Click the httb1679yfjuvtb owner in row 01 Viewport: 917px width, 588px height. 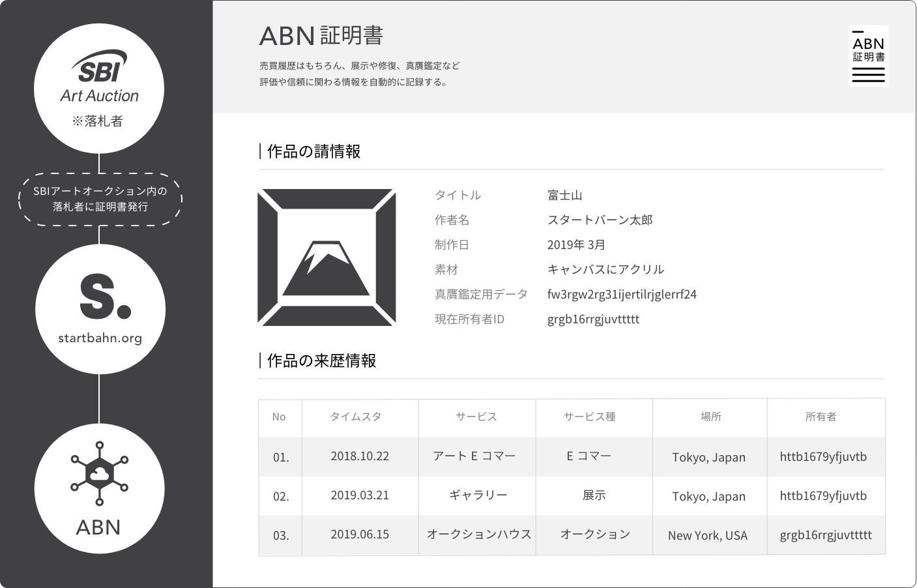coord(824,457)
